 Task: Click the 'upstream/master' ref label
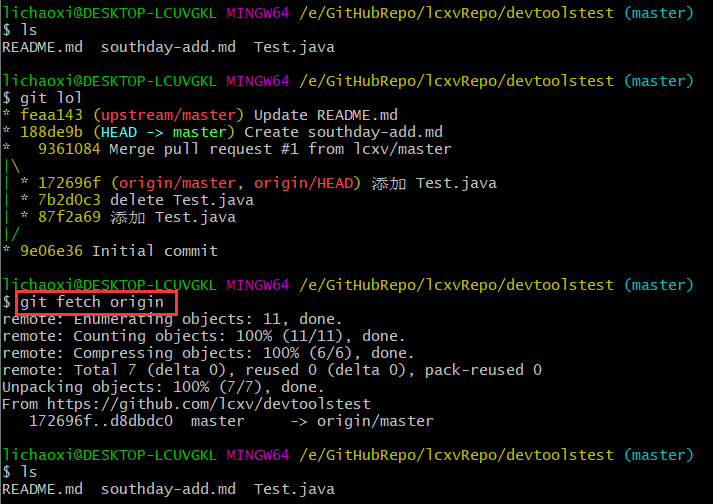tap(169, 115)
